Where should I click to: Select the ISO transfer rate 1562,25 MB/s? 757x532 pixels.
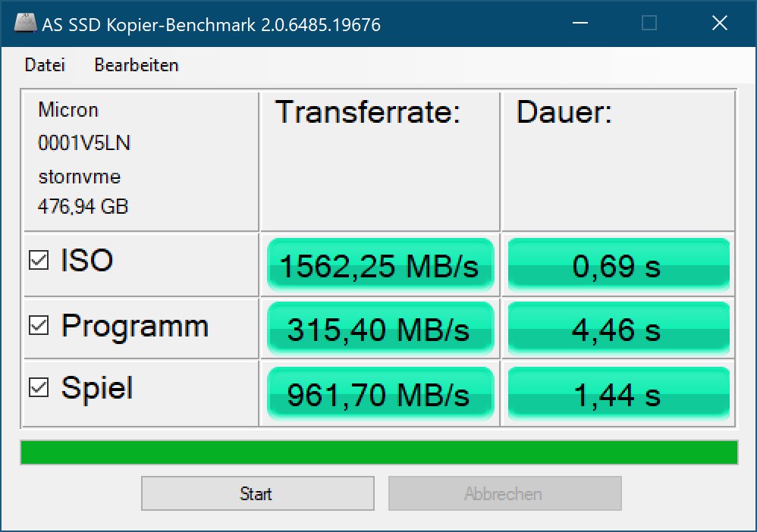coord(380,265)
